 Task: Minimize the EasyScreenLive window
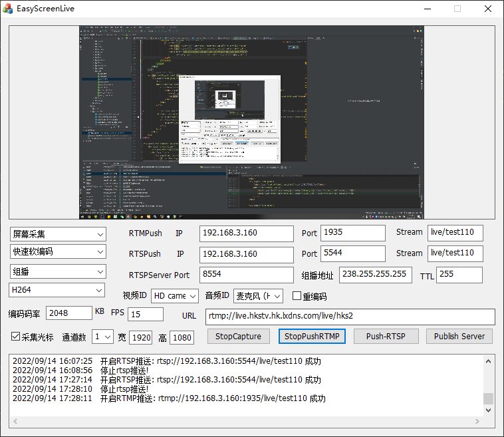(x=428, y=9)
